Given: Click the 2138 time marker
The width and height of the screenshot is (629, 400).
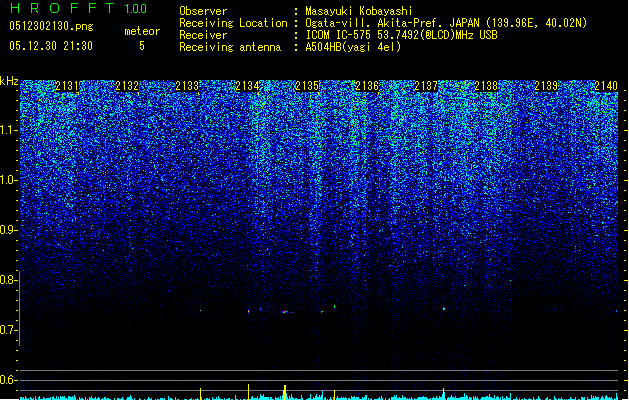Looking at the screenshot, I should [486, 86].
